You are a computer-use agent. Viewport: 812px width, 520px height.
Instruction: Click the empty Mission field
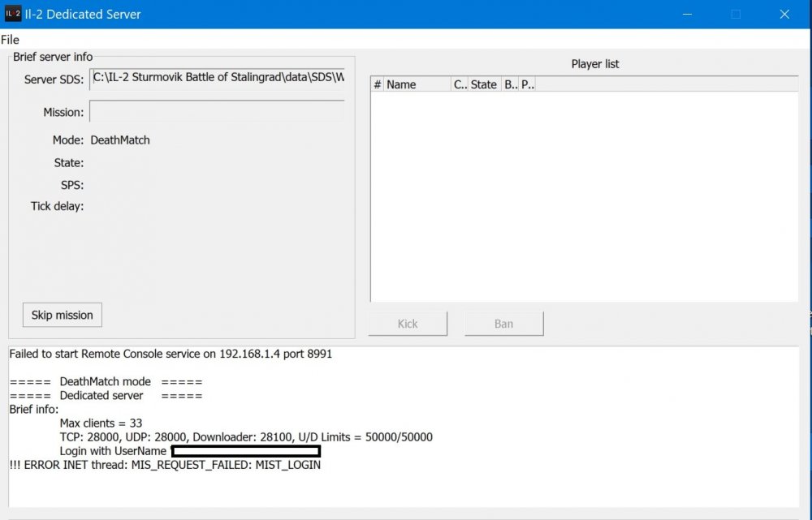click(217, 111)
